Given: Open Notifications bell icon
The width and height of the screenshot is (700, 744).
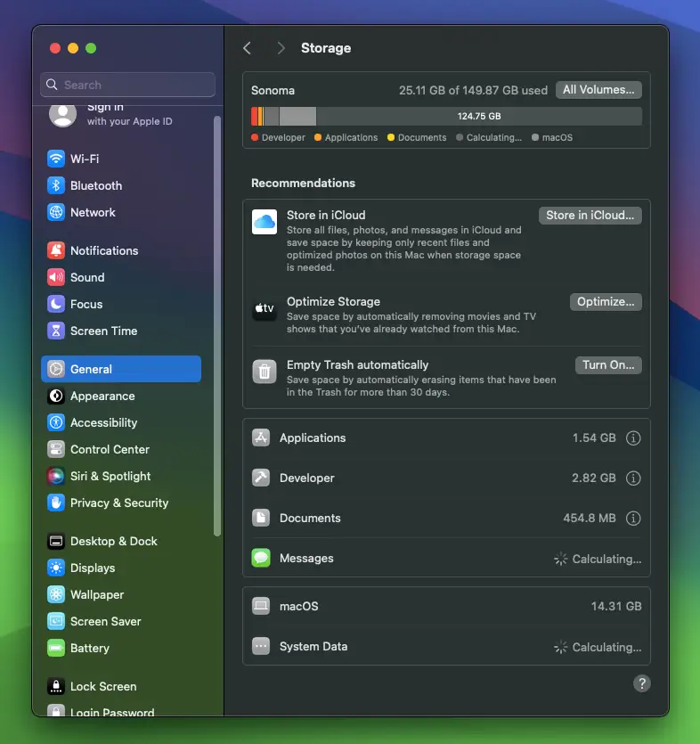Looking at the screenshot, I should [x=56, y=250].
